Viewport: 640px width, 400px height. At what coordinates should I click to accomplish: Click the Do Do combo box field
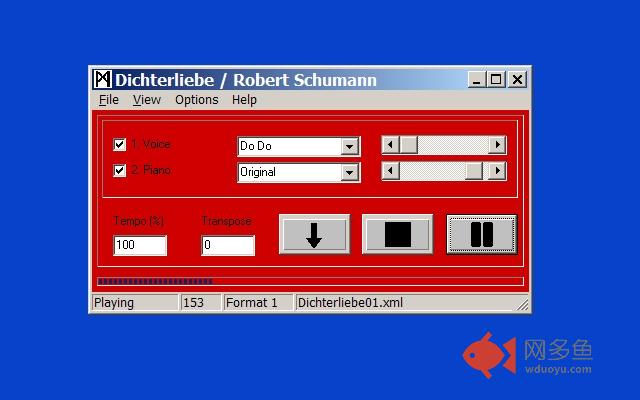point(298,147)
